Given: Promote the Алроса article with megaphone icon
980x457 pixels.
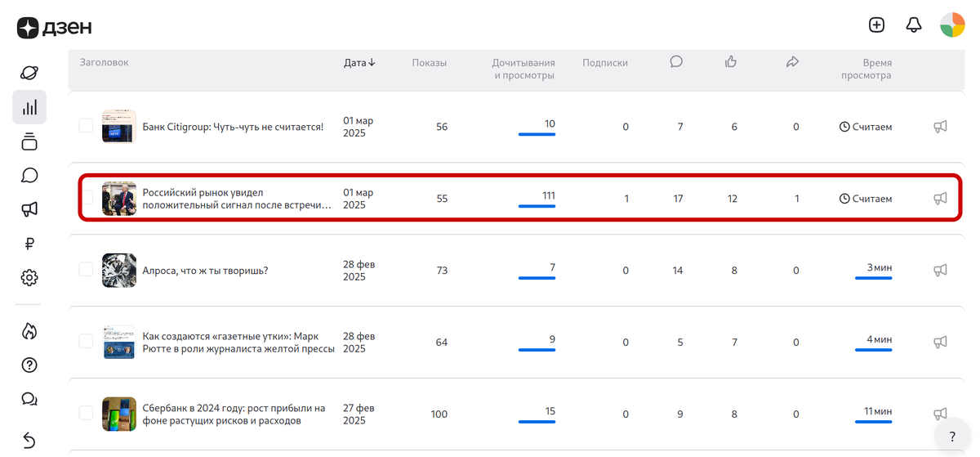Looking at the screenshot, I should (x=940, y=271).
